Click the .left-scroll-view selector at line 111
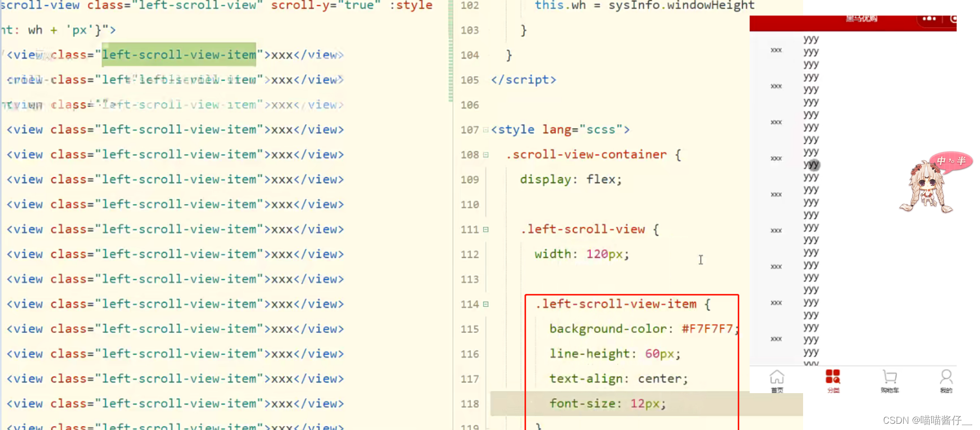Image resolution: width=980 pixels, height=430 pixels. [583, 230]
